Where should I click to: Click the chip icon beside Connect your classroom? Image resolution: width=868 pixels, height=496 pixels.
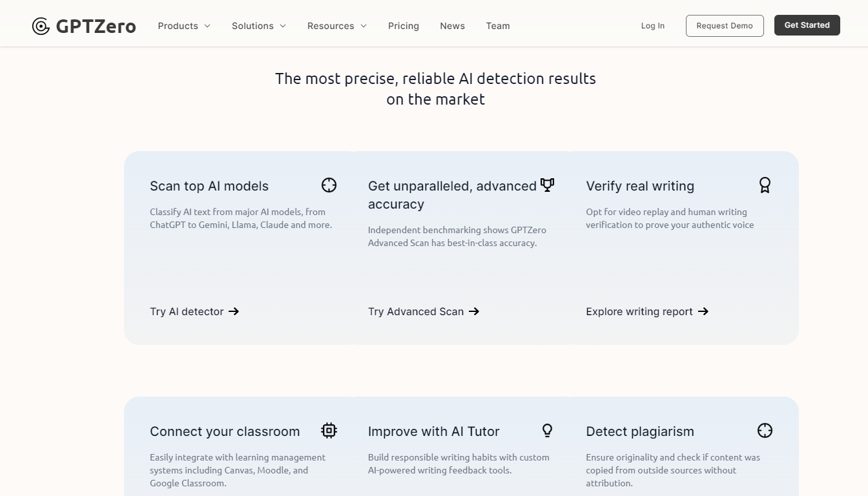pos(329,431)
